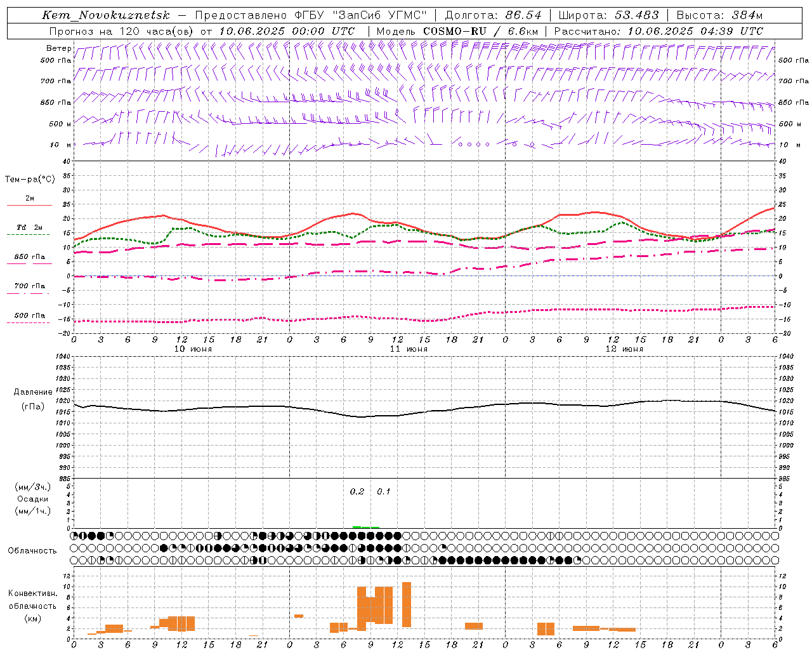
Task: Select the 'Широта: 53.483' header value
Action: (608, 15)
